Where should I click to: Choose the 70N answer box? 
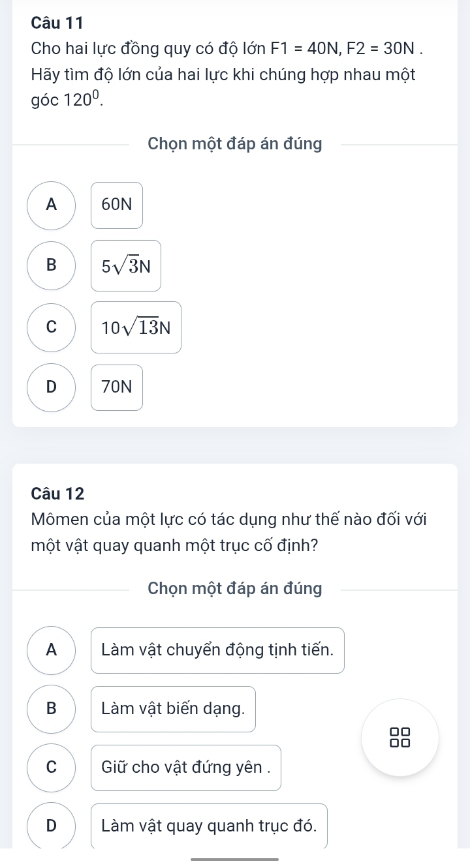coord(117,387)
